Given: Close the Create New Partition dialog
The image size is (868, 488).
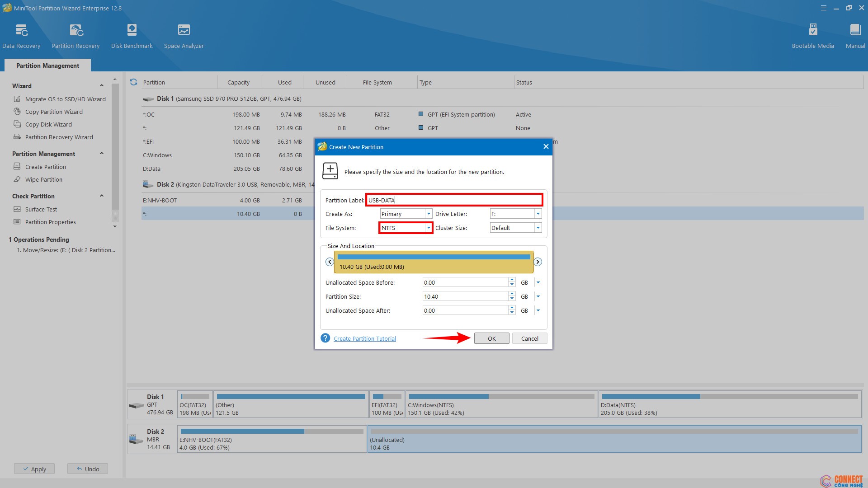Looking at the screenshot, I should 546,146.
